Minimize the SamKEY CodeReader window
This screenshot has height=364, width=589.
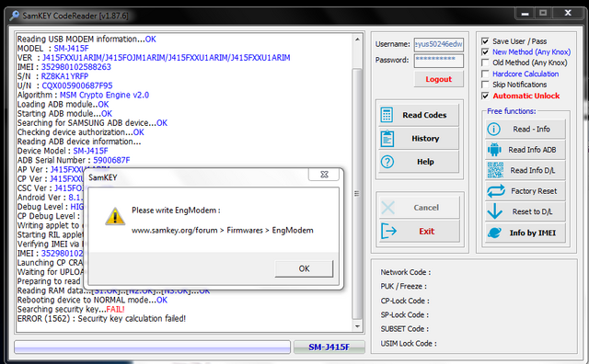coord(525,14)
